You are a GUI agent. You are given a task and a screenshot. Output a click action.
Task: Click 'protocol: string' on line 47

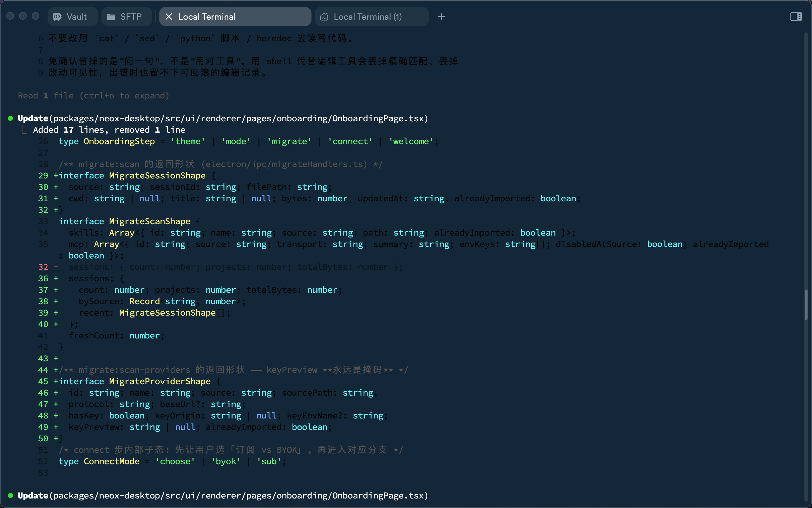click(109, 404)
